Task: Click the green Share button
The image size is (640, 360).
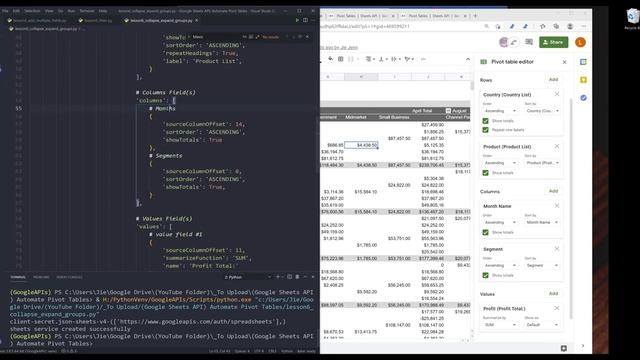Action: click(553, 42)
